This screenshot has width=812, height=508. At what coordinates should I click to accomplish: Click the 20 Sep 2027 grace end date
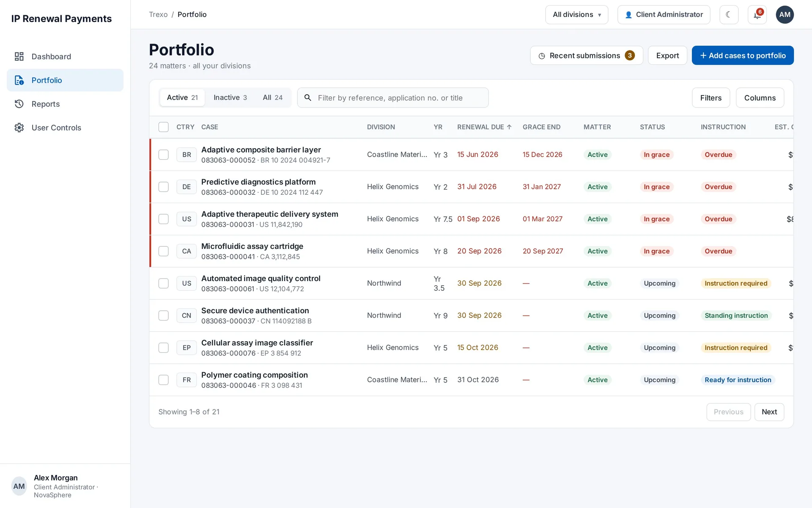click(x=543, y=251)
